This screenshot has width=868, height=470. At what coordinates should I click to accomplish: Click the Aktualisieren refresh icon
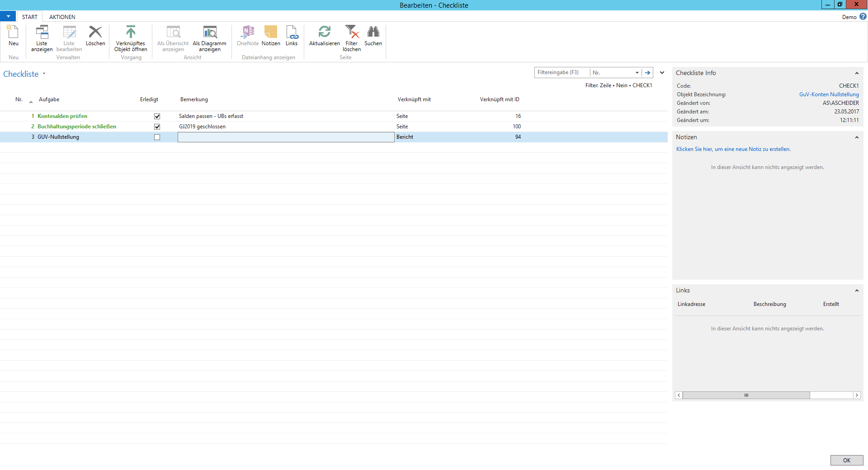(324, 33)
